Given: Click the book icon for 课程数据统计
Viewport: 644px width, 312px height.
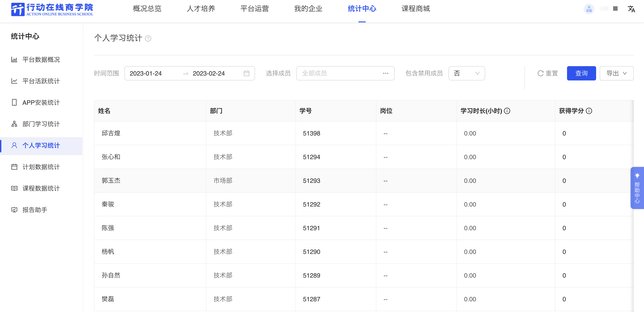Looking at the screenshot, I should pyautogui.click(x=14, y=188).
